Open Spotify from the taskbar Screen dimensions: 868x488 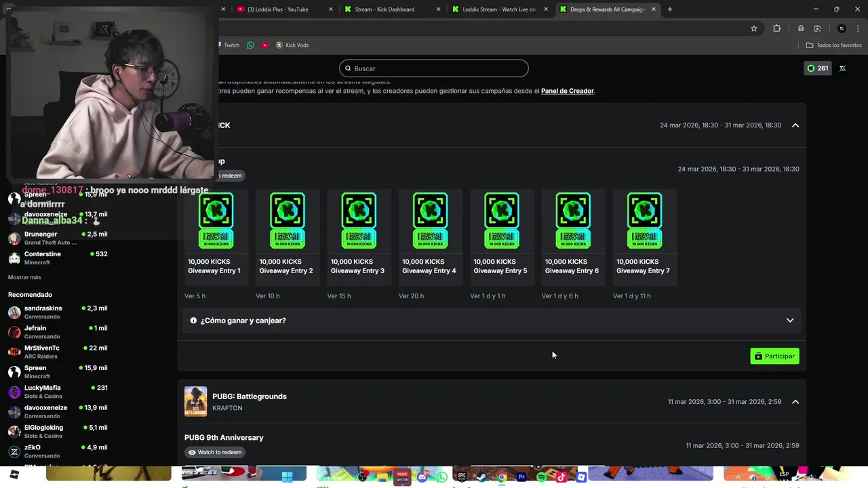point(541,477)
